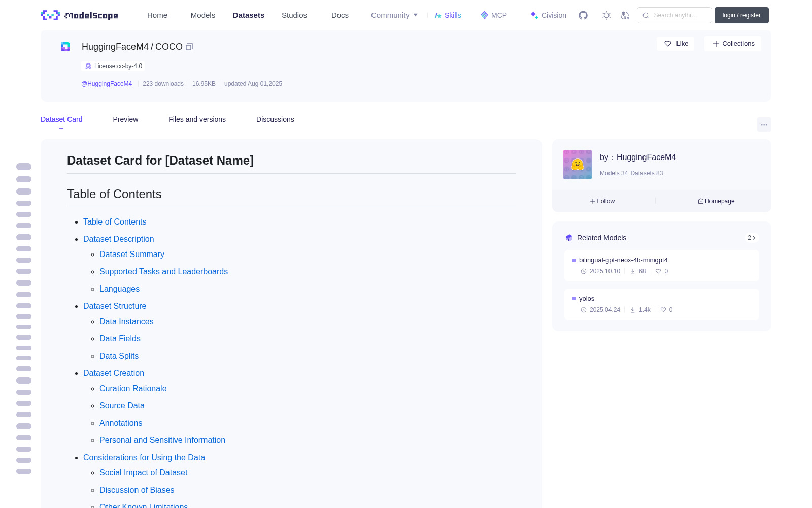This screenshot has width=812, height=508.
Task: Go to the Home menu item
Action: [157, 15]
